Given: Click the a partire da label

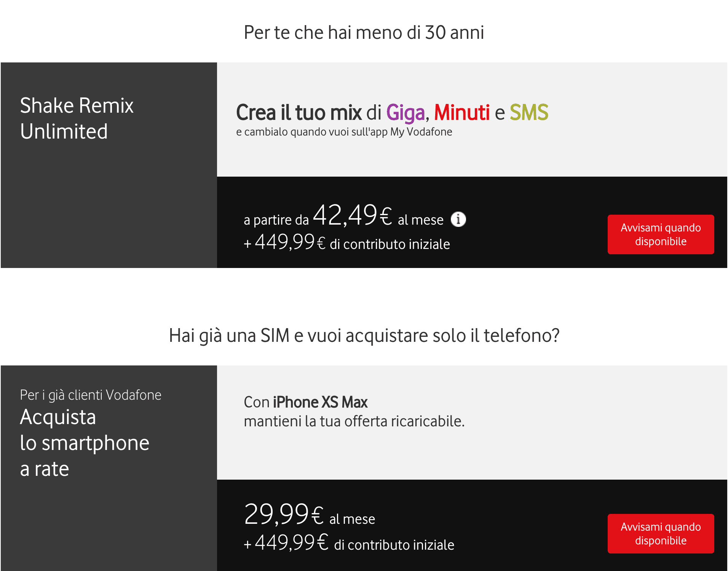Looking at the screenshot, I should pyautogui.click(x=276, y=220).
